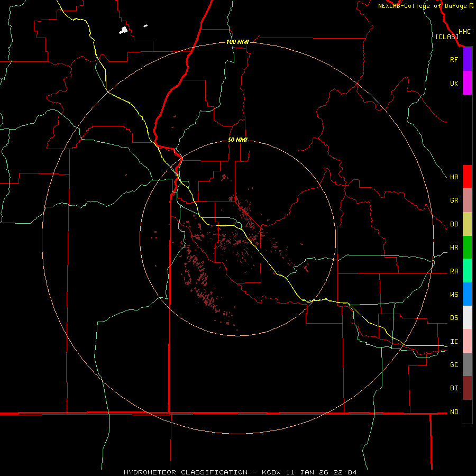The width and height of the screenshot is (476, 476).
Task: Click the UK magenta legend swatch
Action: (467, 83)
